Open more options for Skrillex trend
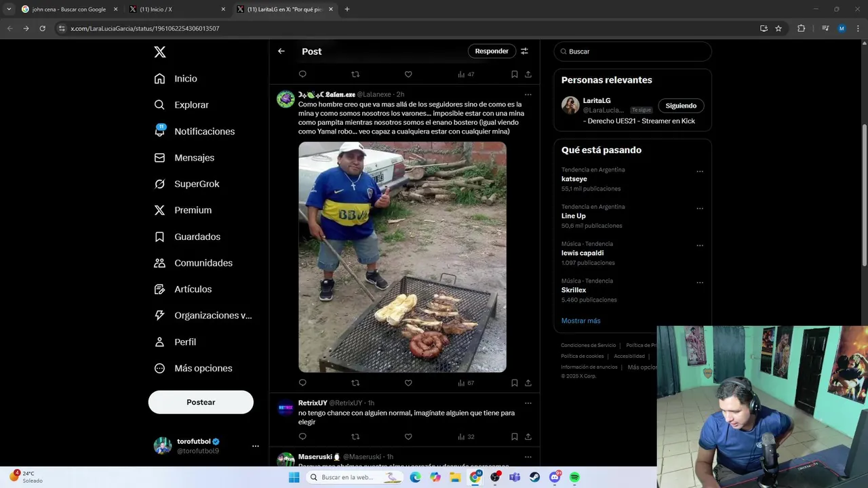This screenshot has height=488, width=868. [x=700, y=283]
